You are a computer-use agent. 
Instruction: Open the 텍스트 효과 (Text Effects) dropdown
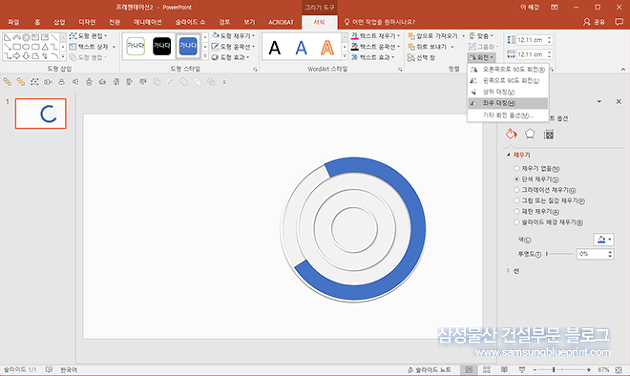(373, 57)
